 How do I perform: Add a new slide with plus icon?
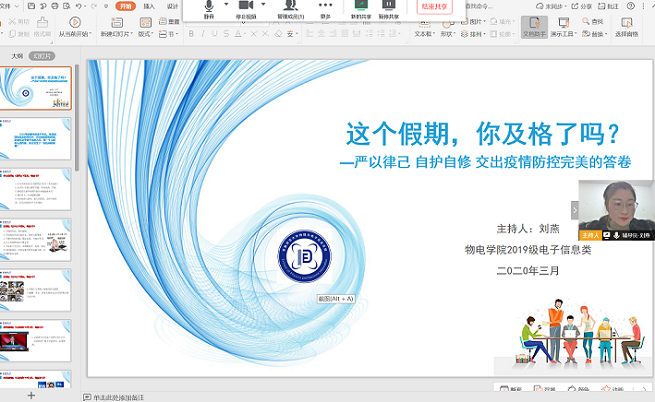(31, 395)
